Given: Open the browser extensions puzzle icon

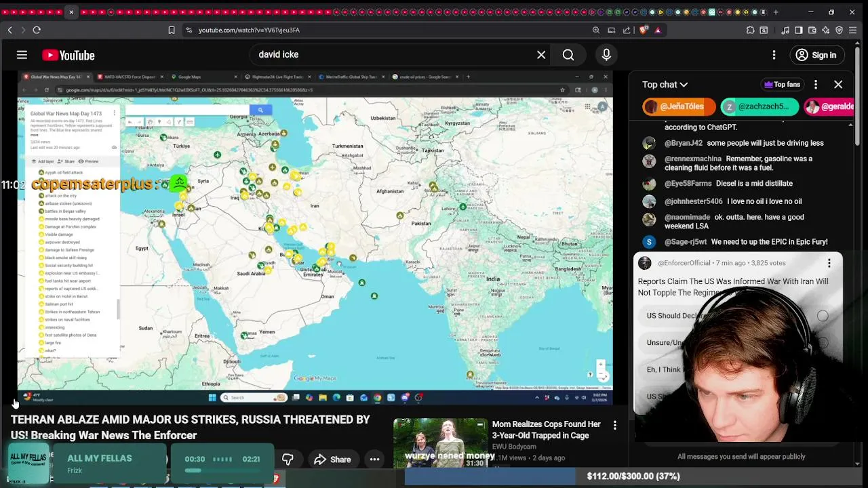Looking at the screenshot, I should [x=750, y=30].
